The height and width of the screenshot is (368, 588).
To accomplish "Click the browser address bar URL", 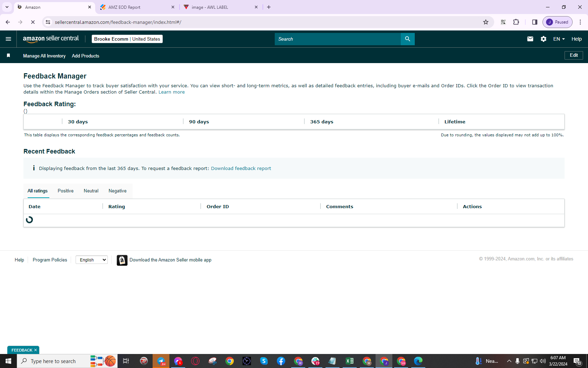I will point(118,22).
